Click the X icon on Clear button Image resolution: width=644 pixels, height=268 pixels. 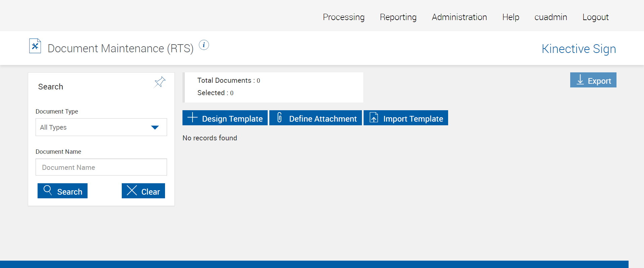132,190
